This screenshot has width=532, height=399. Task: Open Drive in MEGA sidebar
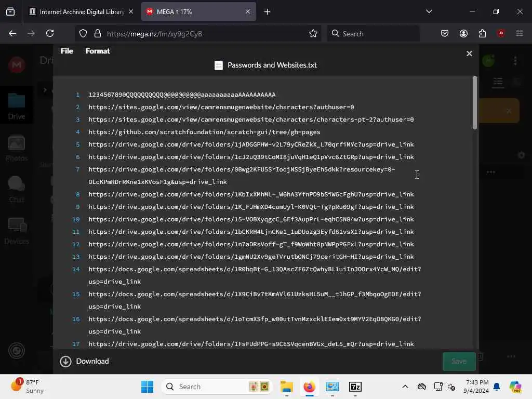(17, 106)
